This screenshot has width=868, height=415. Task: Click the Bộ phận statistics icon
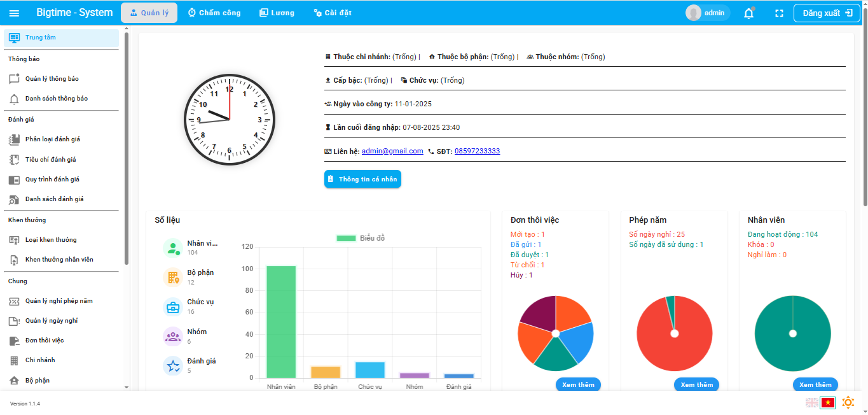[x=173, y=278]
